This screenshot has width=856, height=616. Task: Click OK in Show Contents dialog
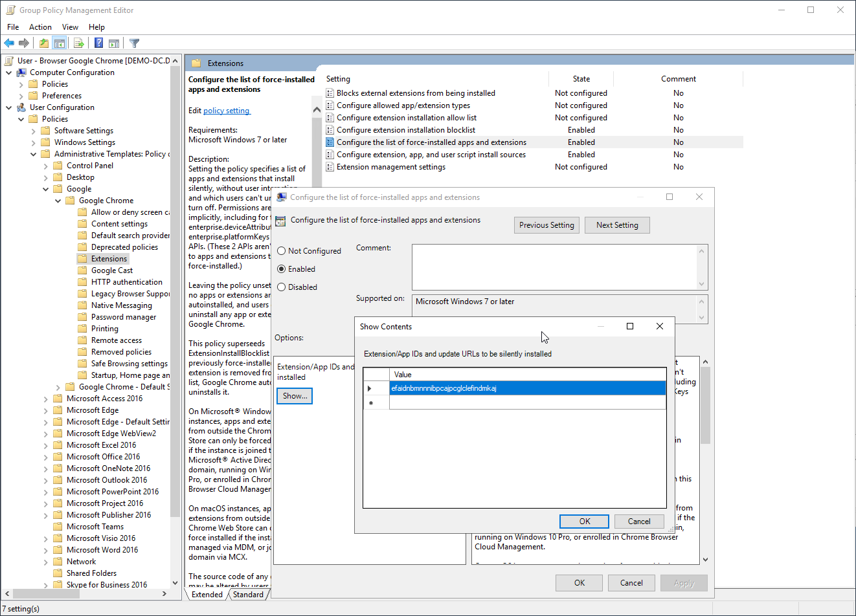pyautogui.click(x=584, y=522)
